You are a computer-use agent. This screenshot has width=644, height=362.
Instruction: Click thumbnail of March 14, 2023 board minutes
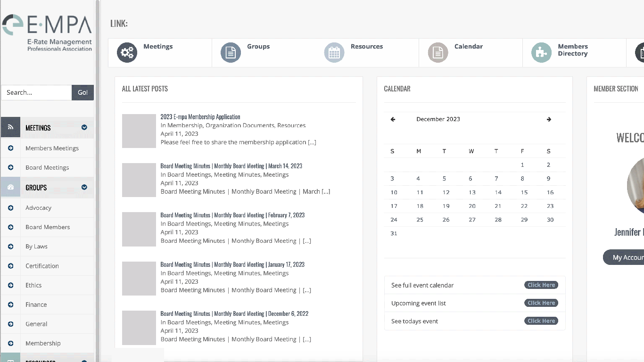pyautogui.click(x=139, y=180)
